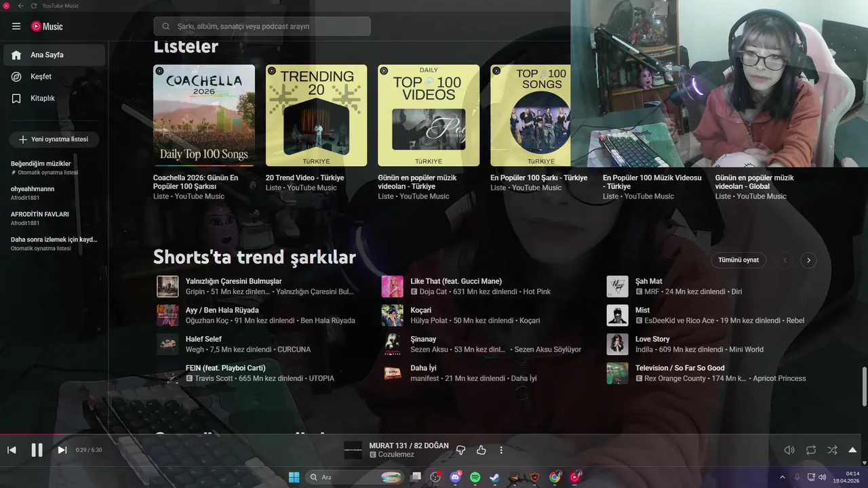Play Ayy / Ben Hala Rüyada cover art
Image resolution: width=868 pixels, height=488 pixels.
167,315
